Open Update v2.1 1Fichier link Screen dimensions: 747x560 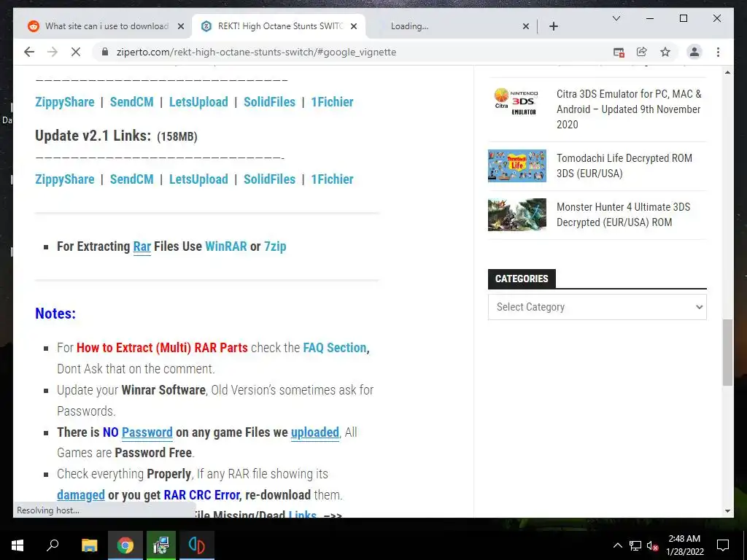tap(332, 179)
